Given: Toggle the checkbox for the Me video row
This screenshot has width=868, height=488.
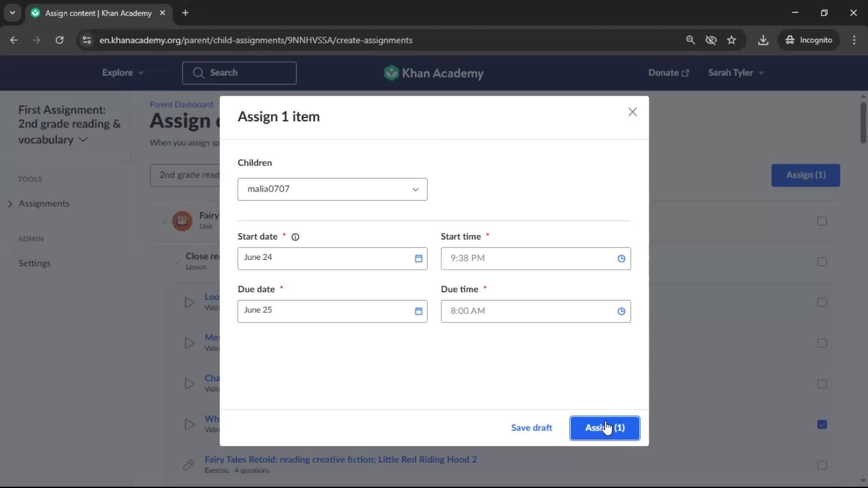Looking at the screenshot, I should click(x=822, y=343).
